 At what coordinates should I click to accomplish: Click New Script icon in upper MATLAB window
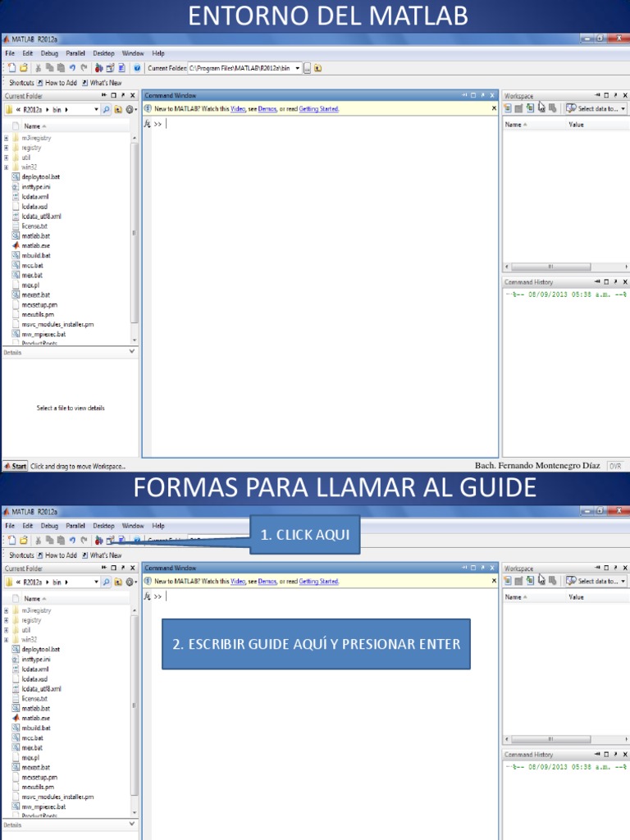(x=11, y=68)
